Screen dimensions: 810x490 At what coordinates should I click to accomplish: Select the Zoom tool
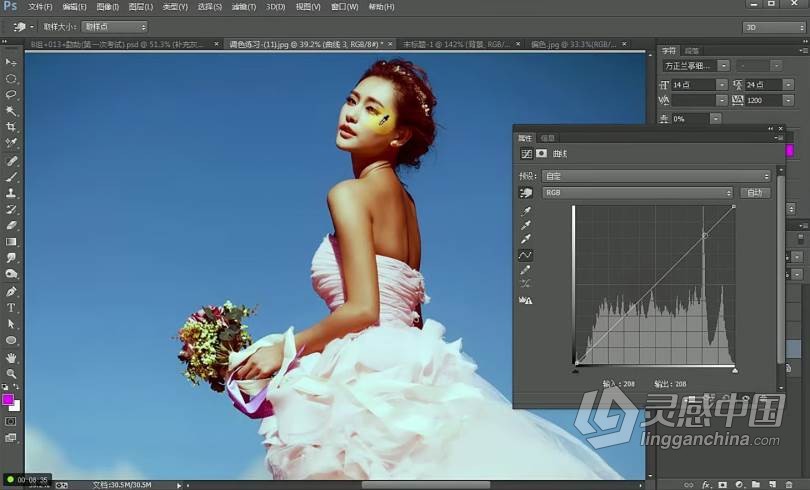(x=11, y=373)
